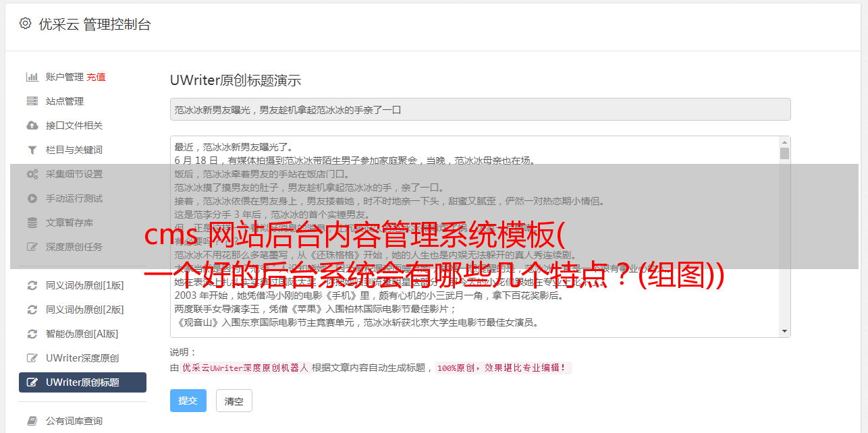
Task: Open 智能伪原创[AI版] menu item
Action: click(82, 334)
